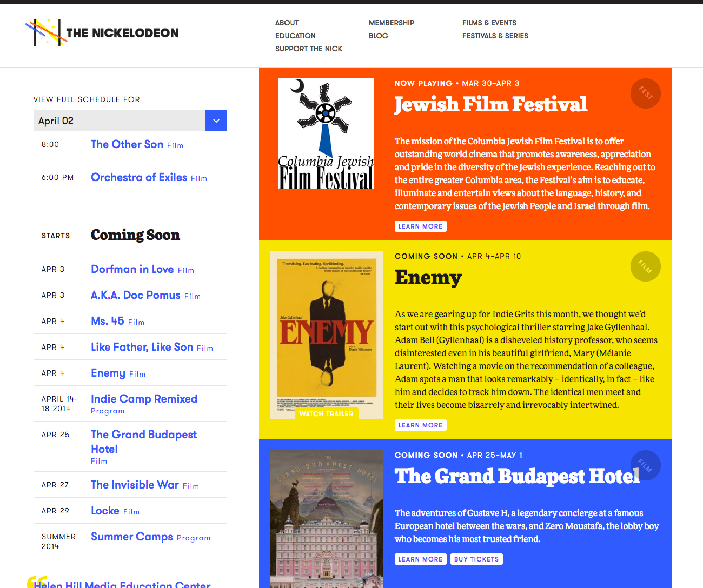703x588 pixels.
Task: Open Support The Nick menu item
Action: pos(309,49)
